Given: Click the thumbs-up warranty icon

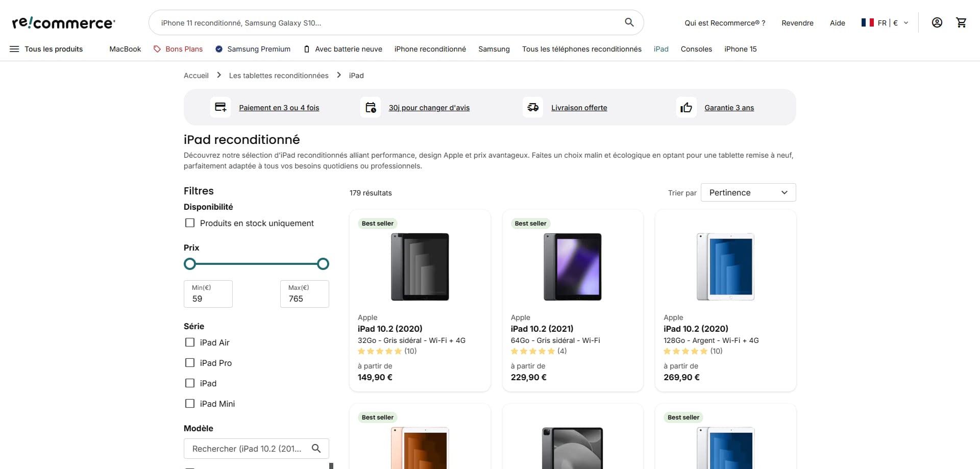Looking at the screenshot, I should (x=687, y=107).
